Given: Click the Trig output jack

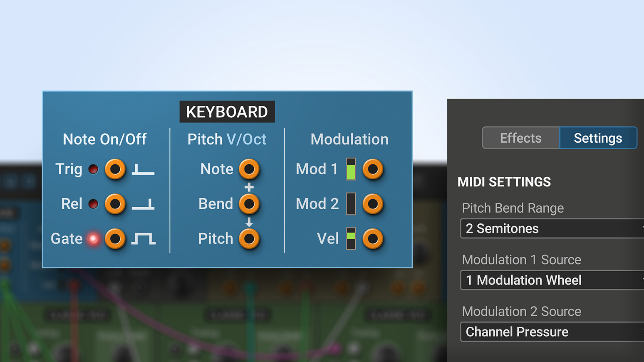Looking at the screenshot, I should coord(115,169).
